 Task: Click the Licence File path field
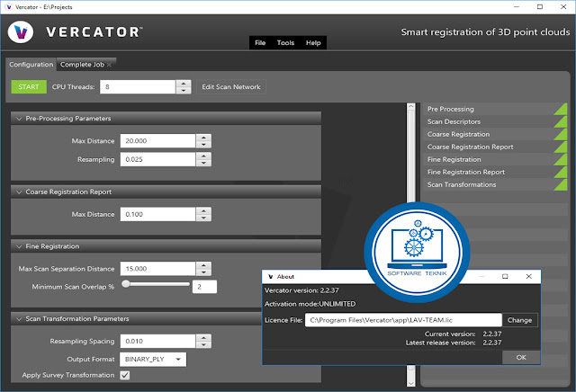click(403, 320)
